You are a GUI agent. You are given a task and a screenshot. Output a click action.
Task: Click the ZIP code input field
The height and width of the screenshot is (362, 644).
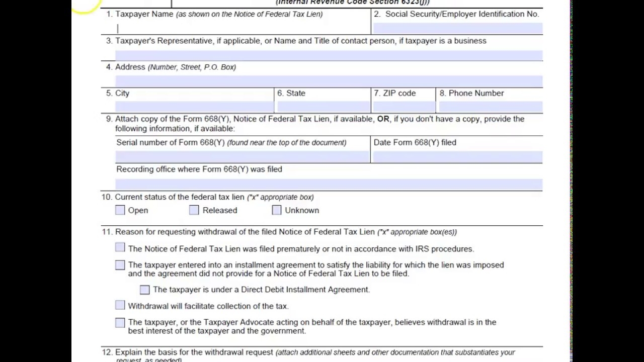pyautogui.click(x=404, y=107)
